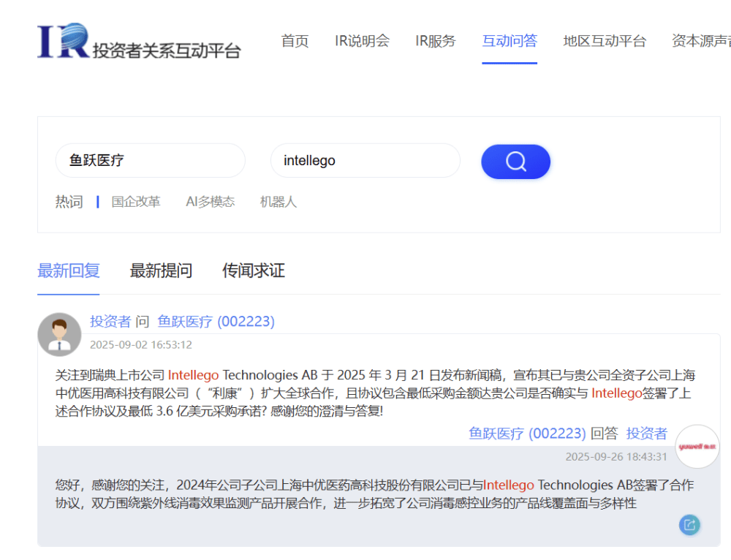Select hot word AI多模态
Image resolution: width=731 pixels, height=560 pixels.
pyautogui.click(x=211, y=202)
